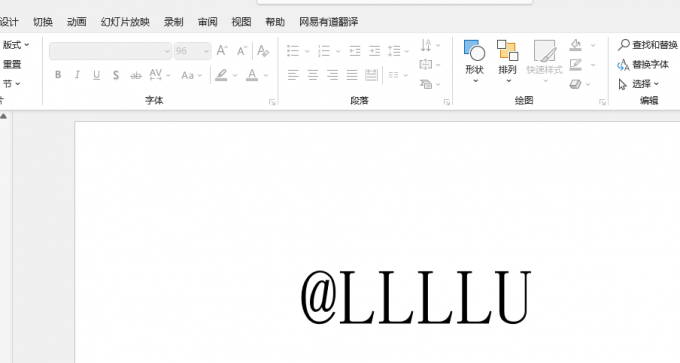Toggle Bold formatting
This screenshot has height=363, width=680.
pyautogui.click(x=58, y=75)
